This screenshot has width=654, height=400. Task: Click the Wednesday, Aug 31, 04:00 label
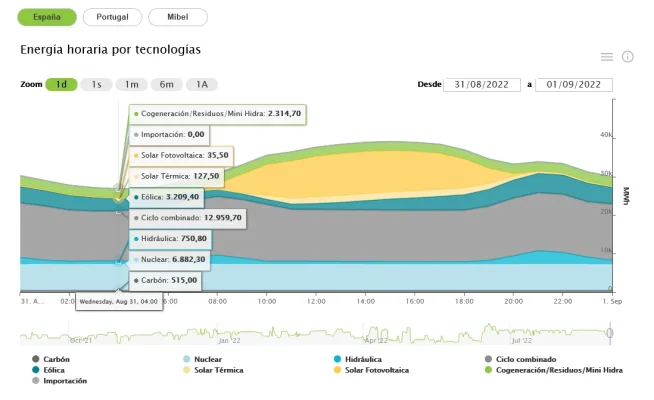tap(118, 302)
